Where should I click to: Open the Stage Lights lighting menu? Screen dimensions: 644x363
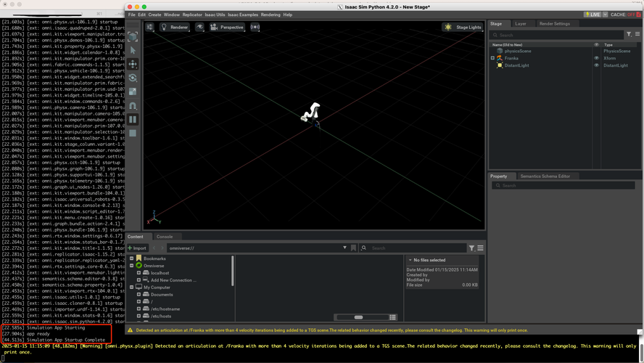(x=463, y=27)
